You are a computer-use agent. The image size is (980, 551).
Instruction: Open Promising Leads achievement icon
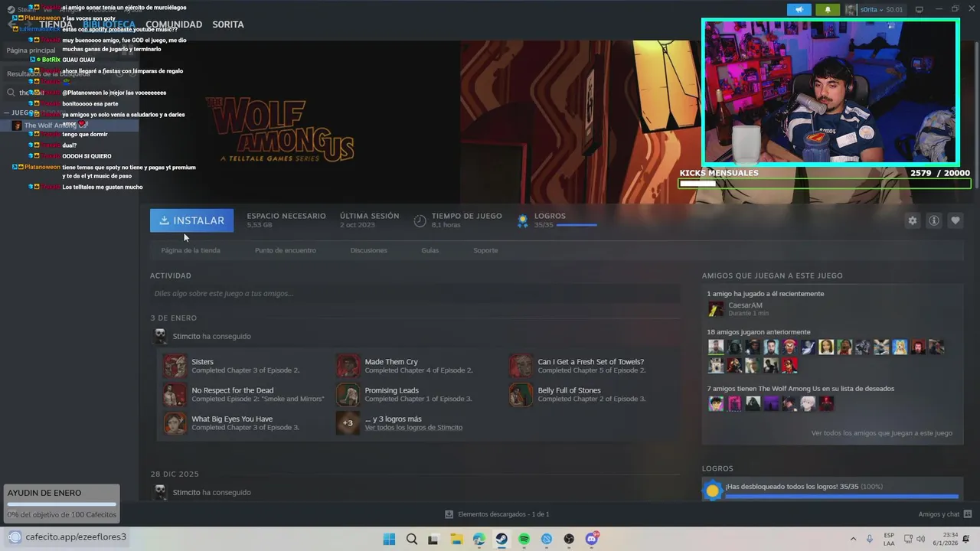[348, 394]
